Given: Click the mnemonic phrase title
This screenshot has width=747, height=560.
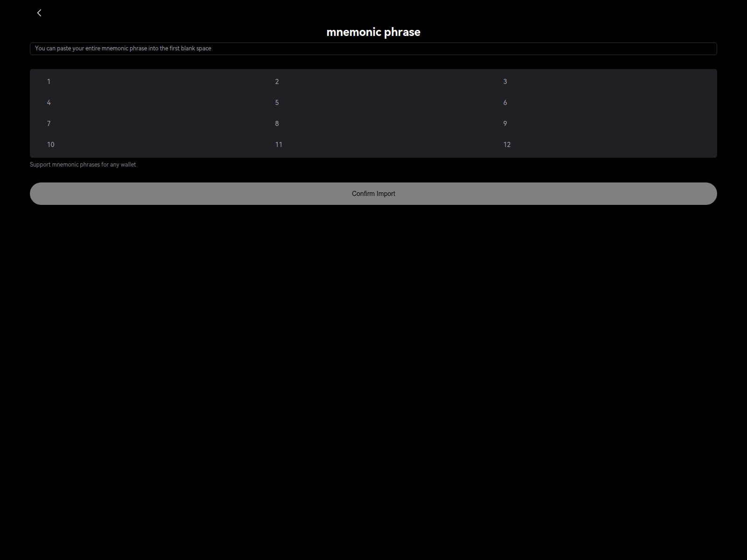Looking at the screenshot, I should pos(373,32).
